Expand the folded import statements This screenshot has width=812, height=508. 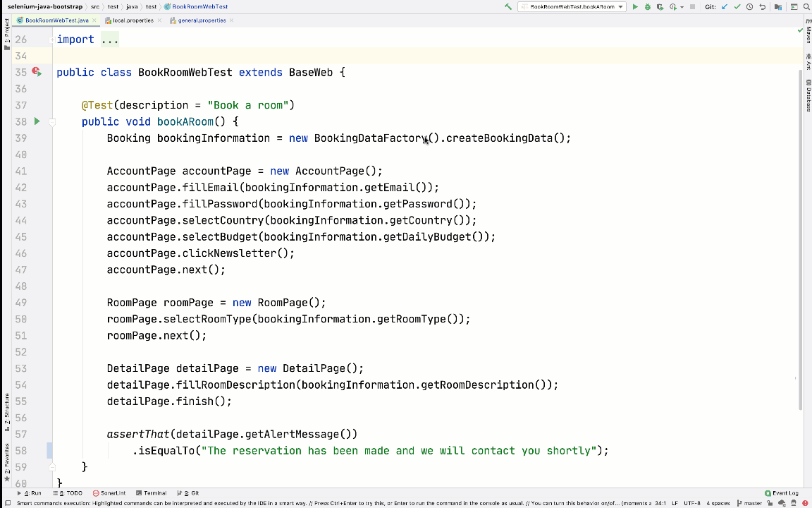[51, 40]
